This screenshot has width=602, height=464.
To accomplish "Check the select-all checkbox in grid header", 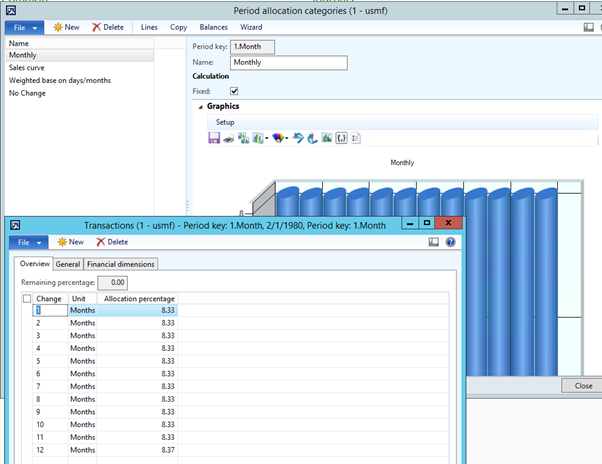I will tap(26, 298).
